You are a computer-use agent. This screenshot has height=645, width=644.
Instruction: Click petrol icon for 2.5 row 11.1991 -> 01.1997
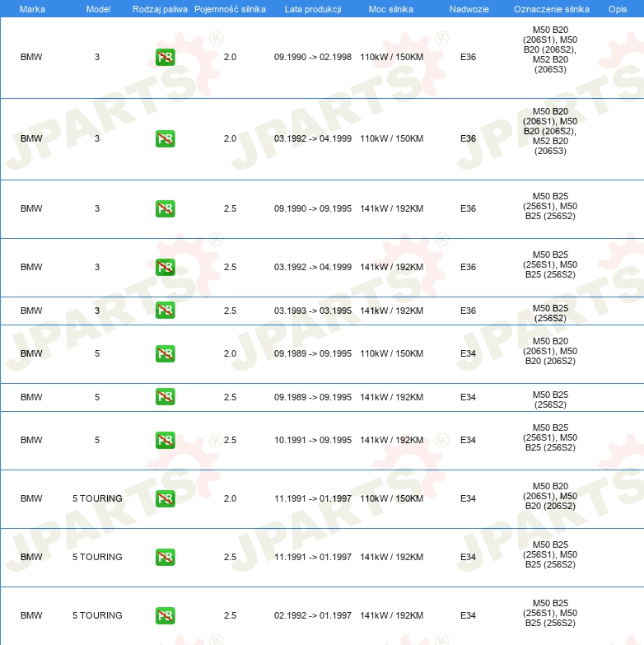tap(166, 557)
